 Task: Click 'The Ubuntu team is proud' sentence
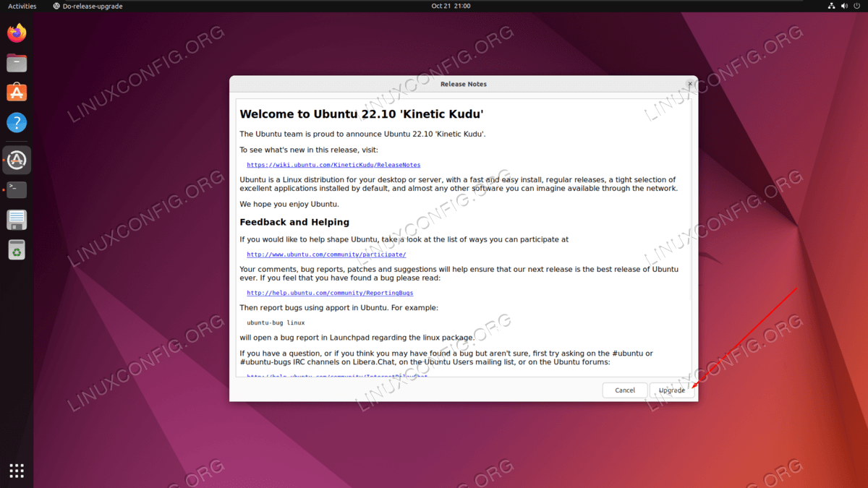[x=363, y=134]
